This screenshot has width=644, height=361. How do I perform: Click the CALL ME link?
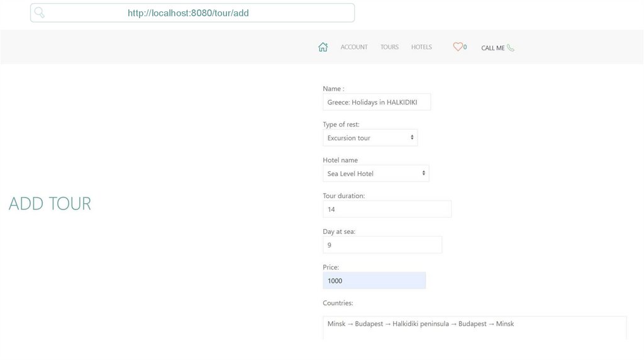493,48
